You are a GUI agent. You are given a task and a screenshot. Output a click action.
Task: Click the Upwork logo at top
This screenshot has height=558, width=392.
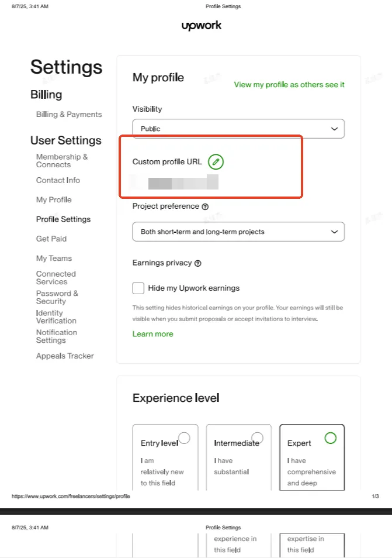click(201, 26)
